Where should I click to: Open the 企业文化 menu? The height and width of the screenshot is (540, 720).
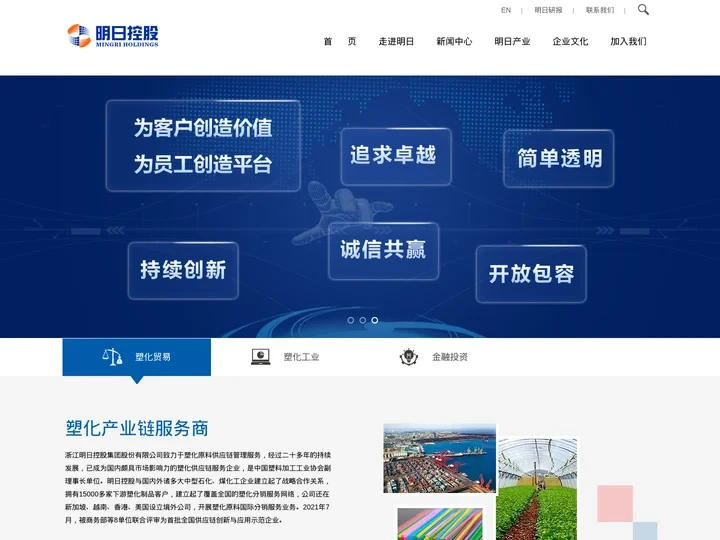click(570, 41)
